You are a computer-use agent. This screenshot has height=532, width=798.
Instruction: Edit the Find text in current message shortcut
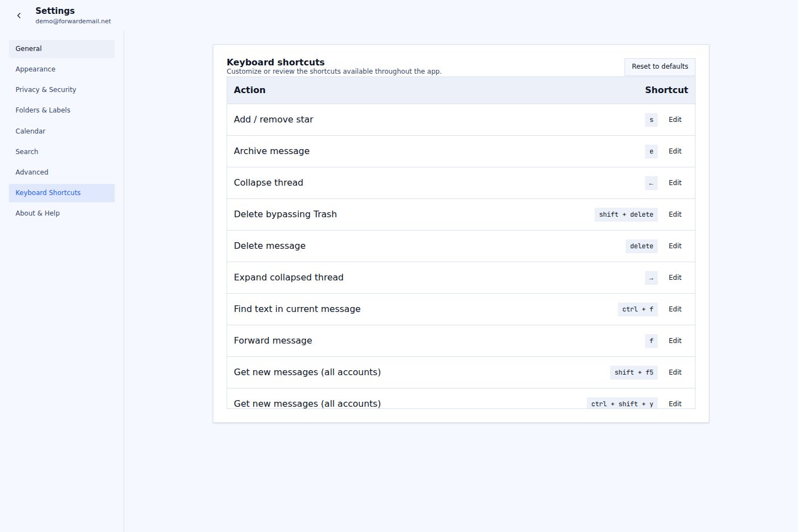[675, 309]
